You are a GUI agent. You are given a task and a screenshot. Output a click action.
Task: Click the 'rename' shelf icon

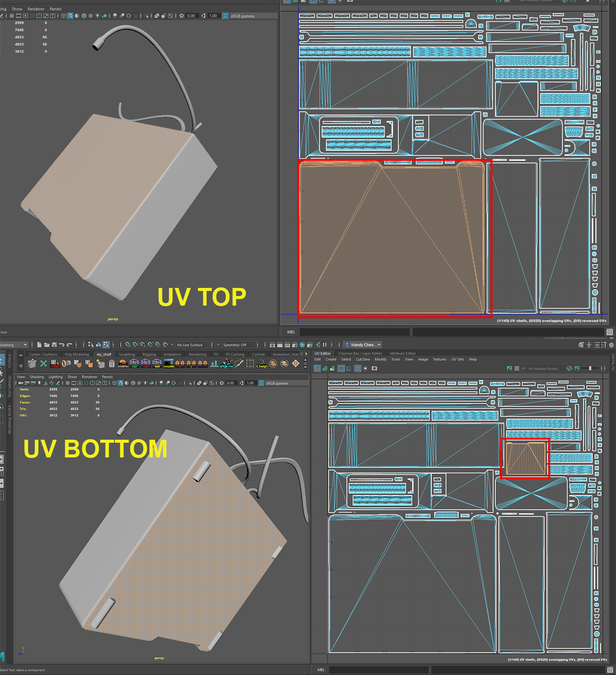pos(169,363)
